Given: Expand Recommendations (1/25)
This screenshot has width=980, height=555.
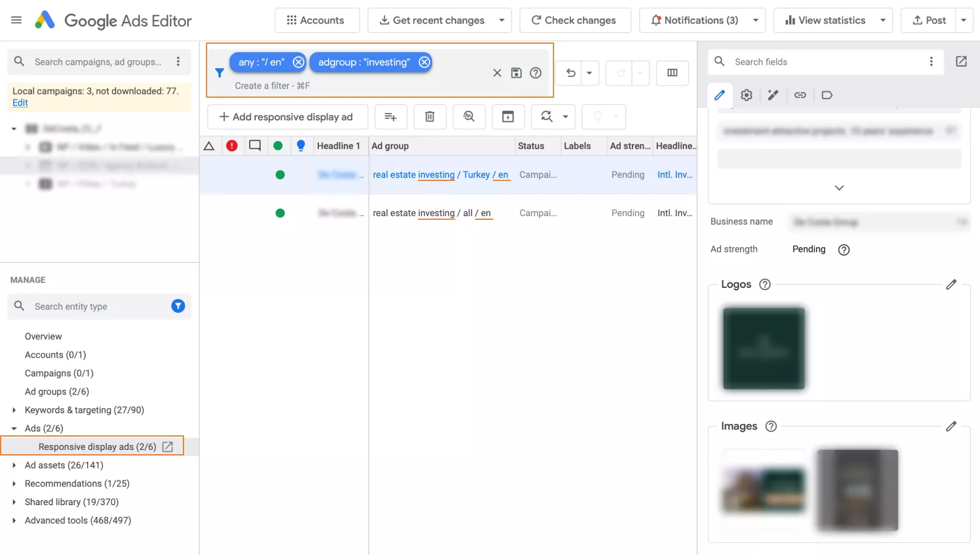Looking at the screenshot, I should point(14,484).
